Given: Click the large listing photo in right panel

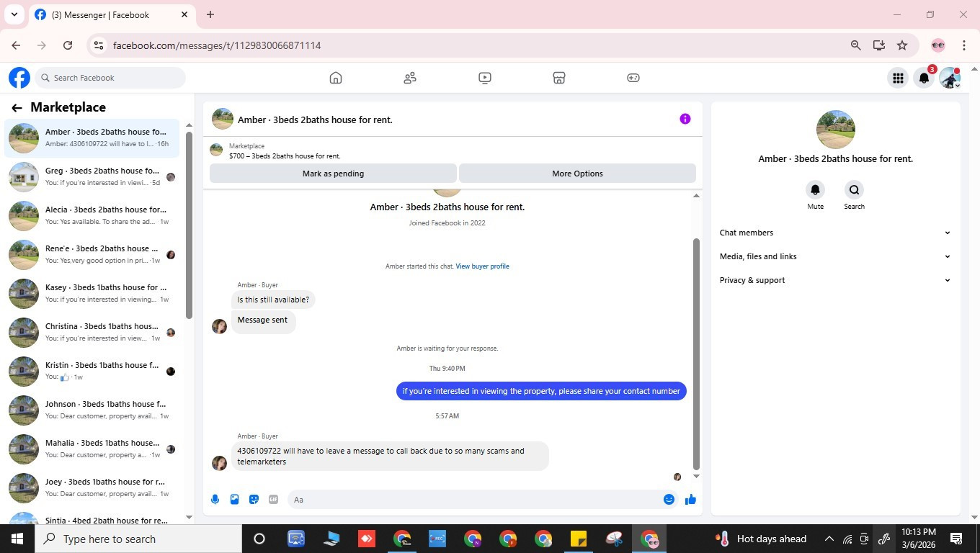Looking at the screenshot, I should (x=835, y=130).
